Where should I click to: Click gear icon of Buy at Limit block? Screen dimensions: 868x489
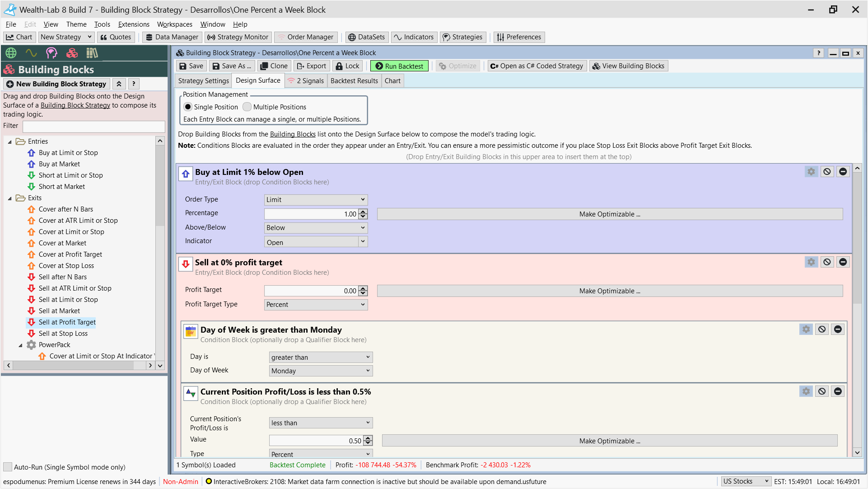[811, 172]
